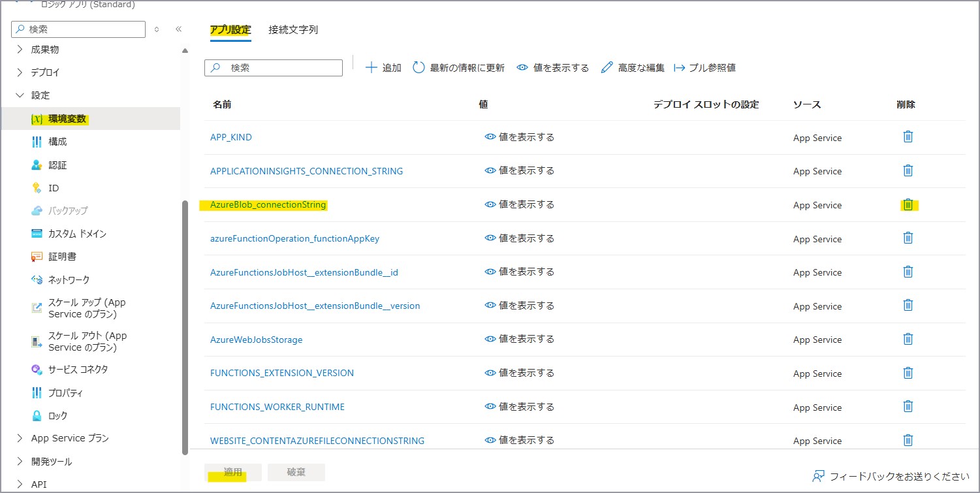Open the APP_KIND setting link

coord(231,137)
